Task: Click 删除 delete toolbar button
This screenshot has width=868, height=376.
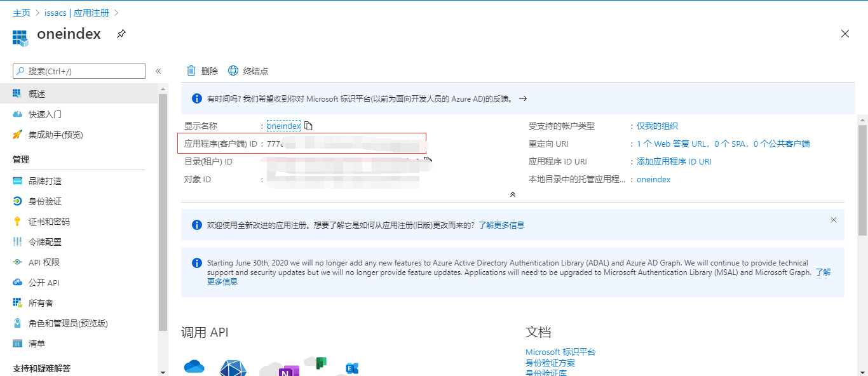Action: click(203, 70)
